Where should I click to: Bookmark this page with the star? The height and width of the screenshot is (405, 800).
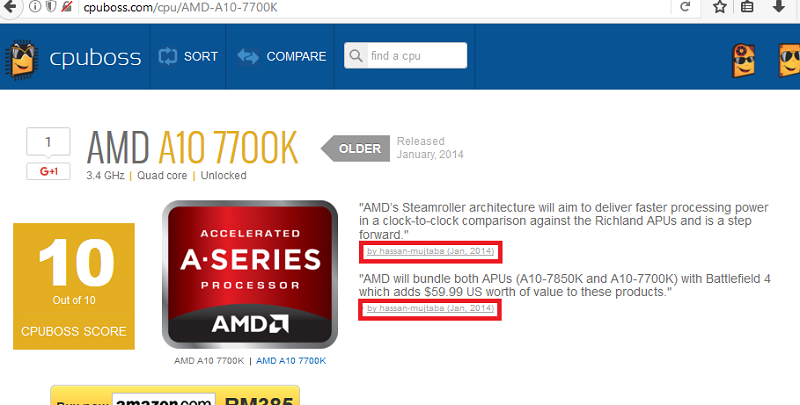(719, 7)
